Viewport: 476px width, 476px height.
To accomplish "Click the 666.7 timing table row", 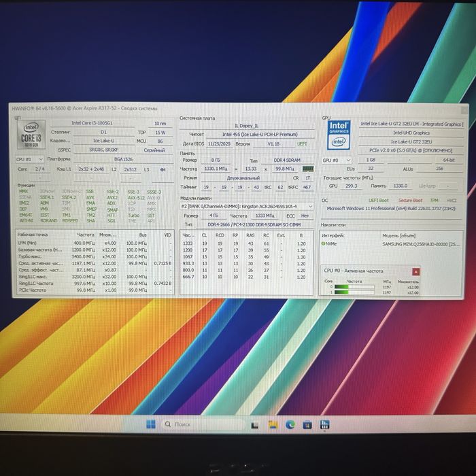I will click(246, 277).
